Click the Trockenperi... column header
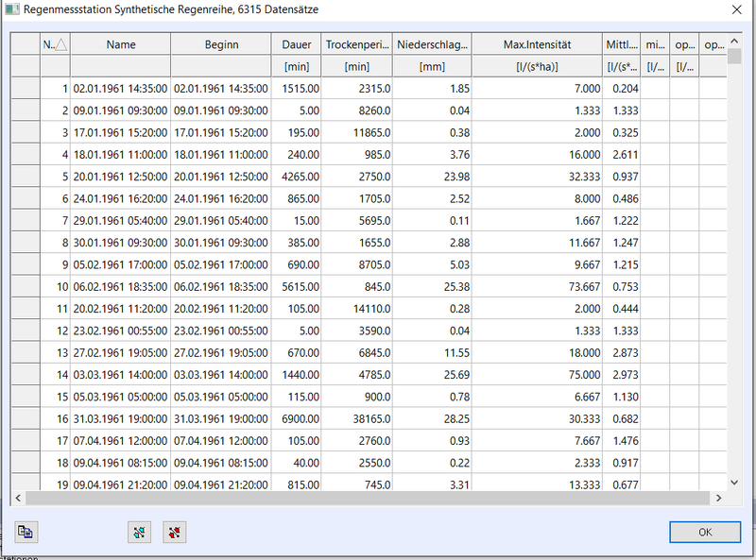 357,44
